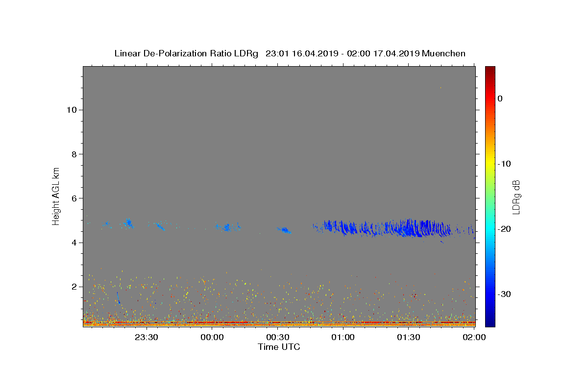Click the 02:00 time tick label

[474, 337]
